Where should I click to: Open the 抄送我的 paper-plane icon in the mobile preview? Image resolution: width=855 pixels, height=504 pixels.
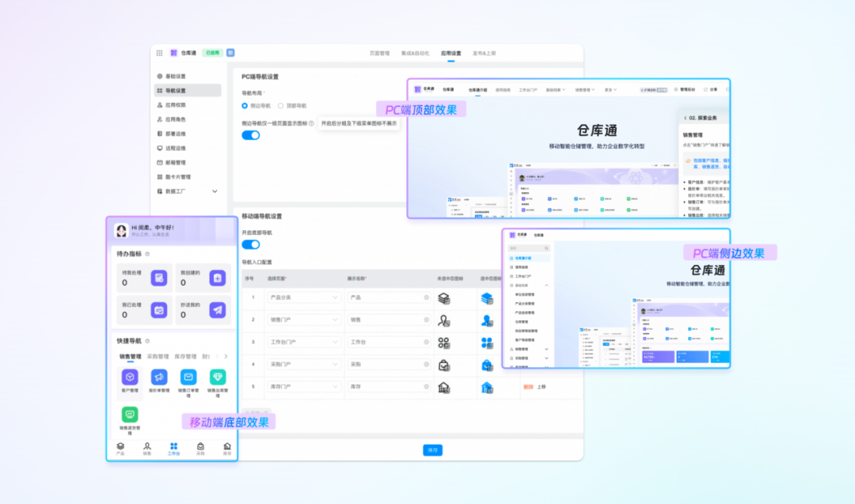click(217, 310)
